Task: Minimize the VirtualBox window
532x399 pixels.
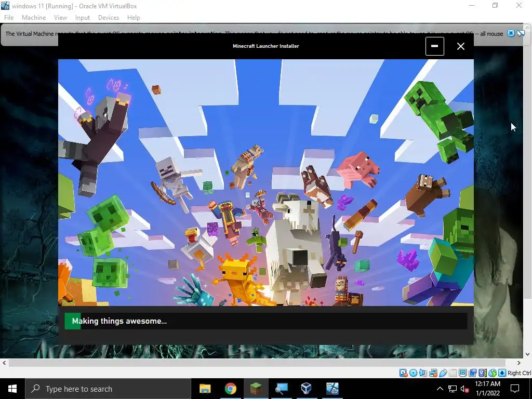Action: (x=472, y=6)
